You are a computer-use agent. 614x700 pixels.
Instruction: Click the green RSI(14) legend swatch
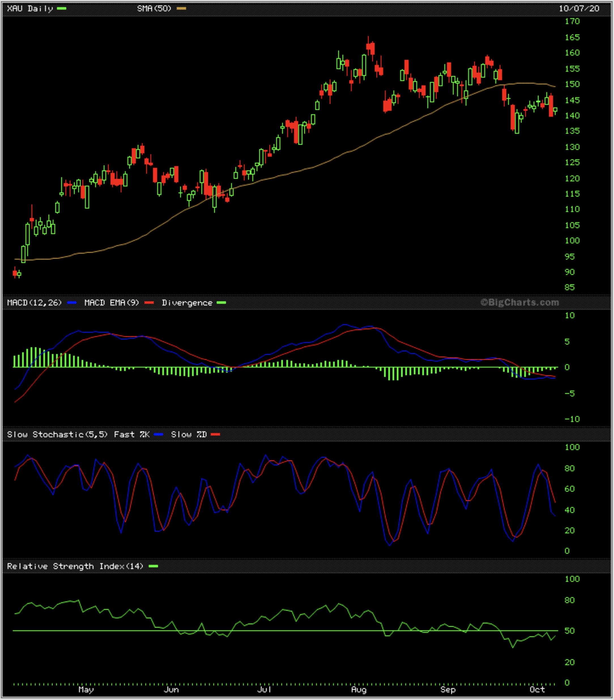[x=154, y=566]
